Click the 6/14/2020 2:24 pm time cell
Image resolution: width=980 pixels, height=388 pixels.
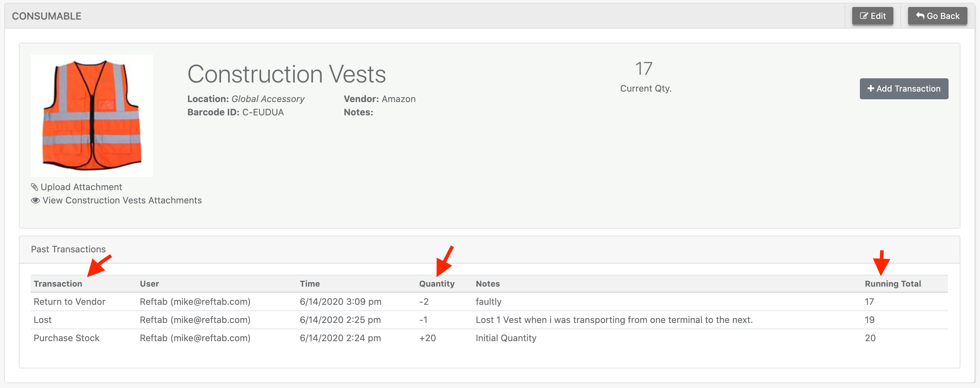(340, 338)
